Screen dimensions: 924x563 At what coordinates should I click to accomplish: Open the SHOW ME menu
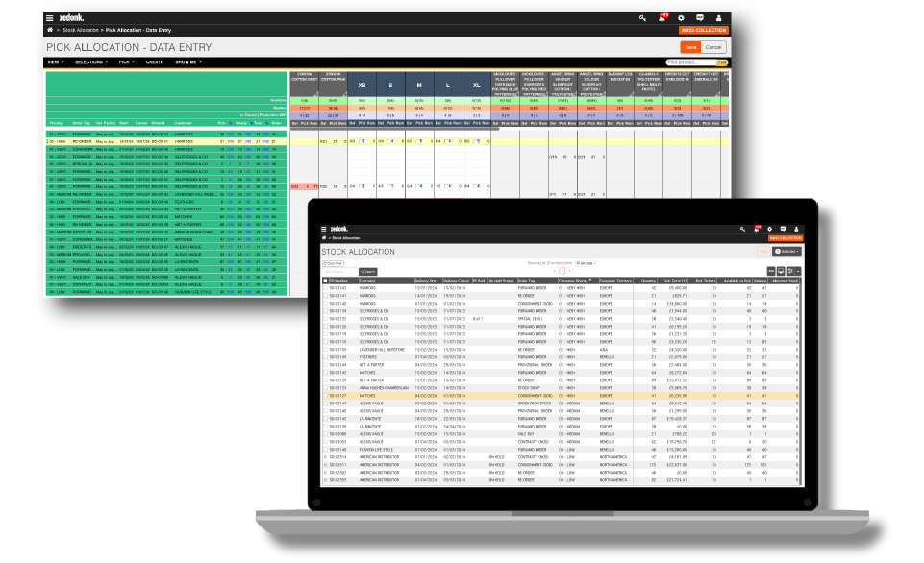[187, 61]
